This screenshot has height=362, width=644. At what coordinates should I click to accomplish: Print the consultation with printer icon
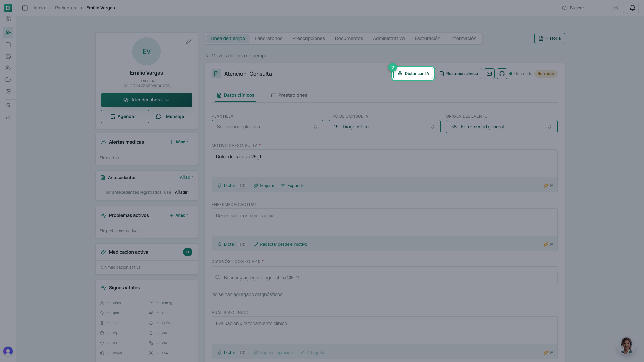pyautogui.click(x=502, y=74)
